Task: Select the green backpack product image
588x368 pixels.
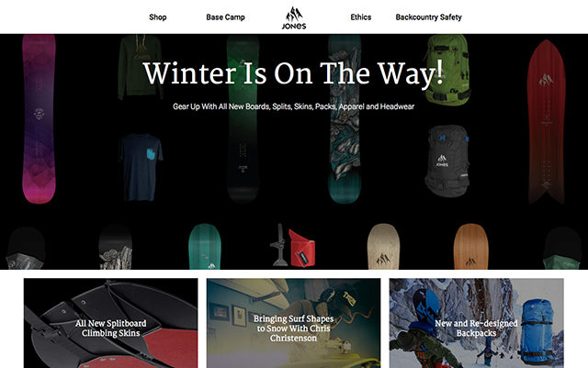Action: pyautogui.click(x=447, y=70)
